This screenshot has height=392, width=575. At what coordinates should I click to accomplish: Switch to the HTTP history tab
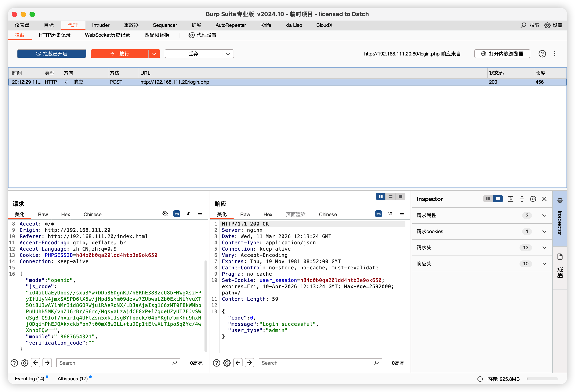55,35
